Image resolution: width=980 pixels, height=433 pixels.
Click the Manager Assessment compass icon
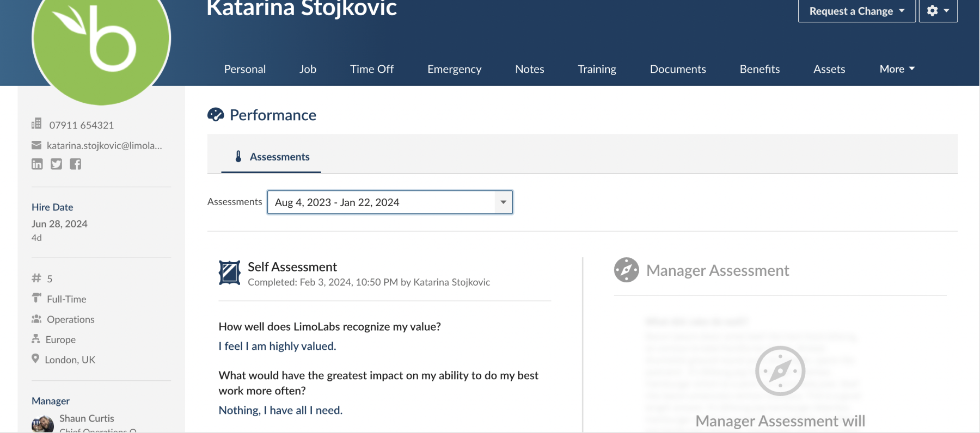click(627, 270)
